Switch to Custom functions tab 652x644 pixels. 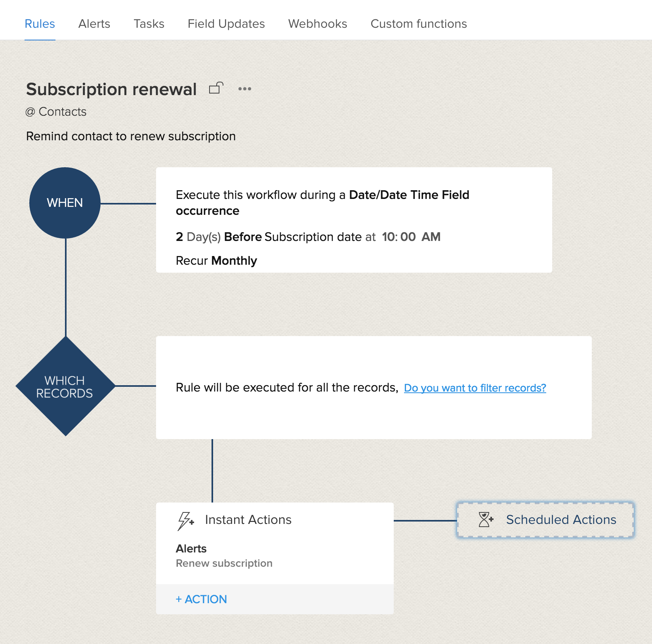(x=419, y=24)
